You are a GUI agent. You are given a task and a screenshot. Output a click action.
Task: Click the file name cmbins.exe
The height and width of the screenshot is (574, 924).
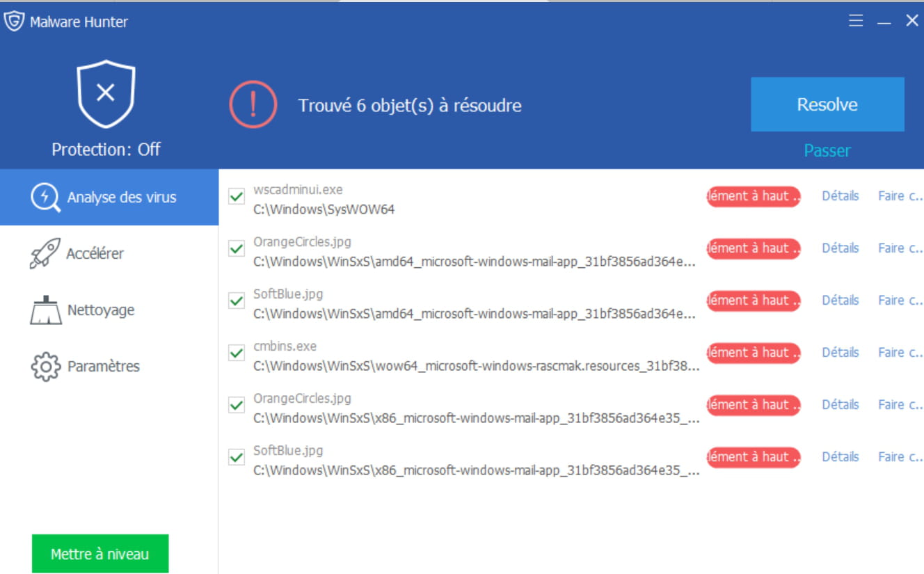coord(285,346)
